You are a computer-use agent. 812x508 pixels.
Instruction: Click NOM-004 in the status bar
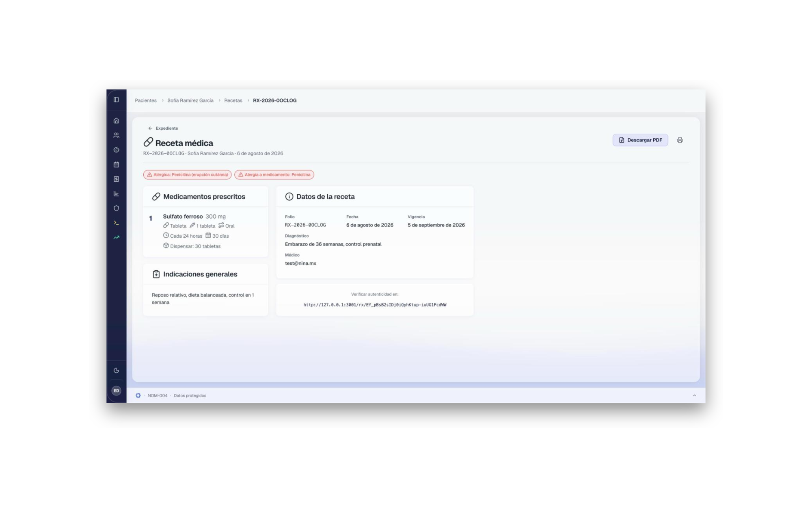158,396
